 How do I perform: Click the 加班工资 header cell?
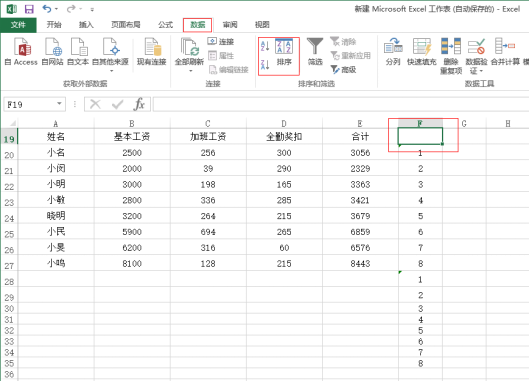[x=208, y=136]
